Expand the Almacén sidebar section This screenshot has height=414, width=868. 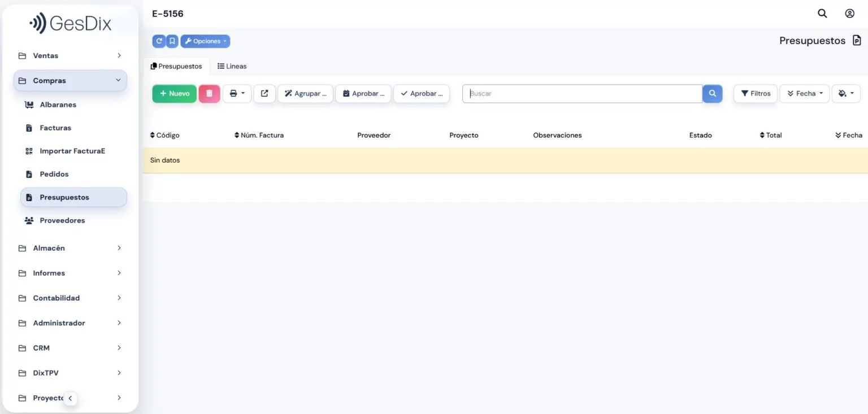(70, 248)
